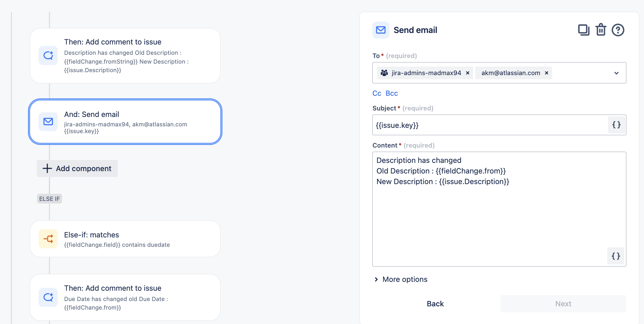The width and height of the screenshot is (644, 324).
Task: Open the Else-if: matches condition
Action: click(125, 239)
